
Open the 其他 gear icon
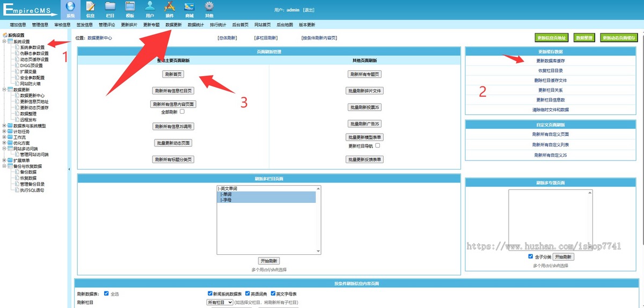(x=209, y=7)
